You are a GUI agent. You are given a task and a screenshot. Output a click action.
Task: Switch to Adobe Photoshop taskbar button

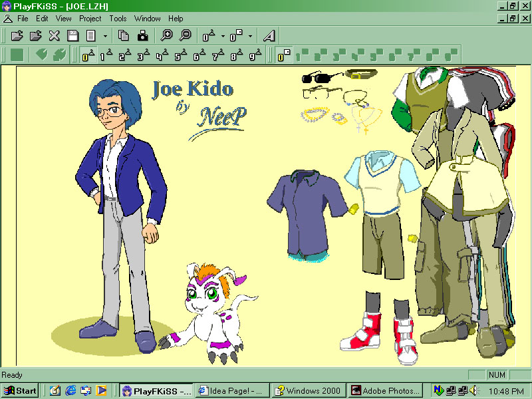click(386, 391)
